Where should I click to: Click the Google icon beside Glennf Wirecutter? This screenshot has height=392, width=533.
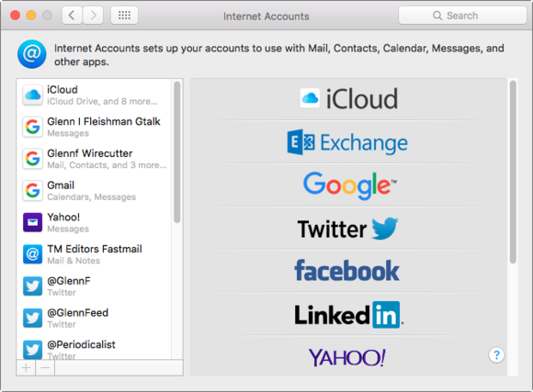(33, 159)
